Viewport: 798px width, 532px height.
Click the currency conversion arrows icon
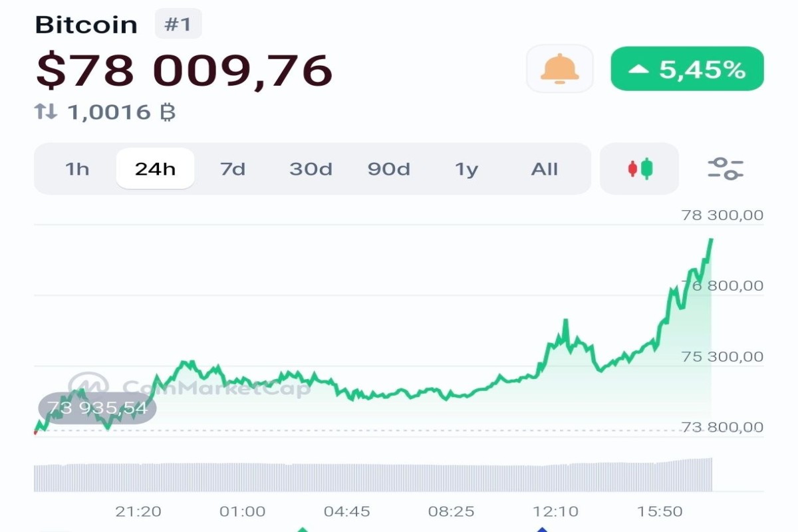coord(45,112)
